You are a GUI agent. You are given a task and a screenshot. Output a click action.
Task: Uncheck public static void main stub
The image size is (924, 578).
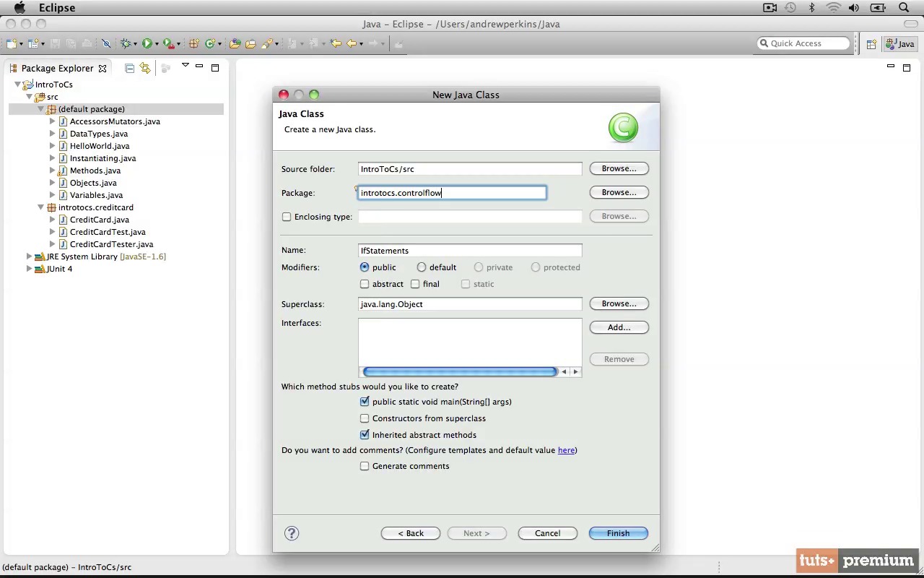365,402
